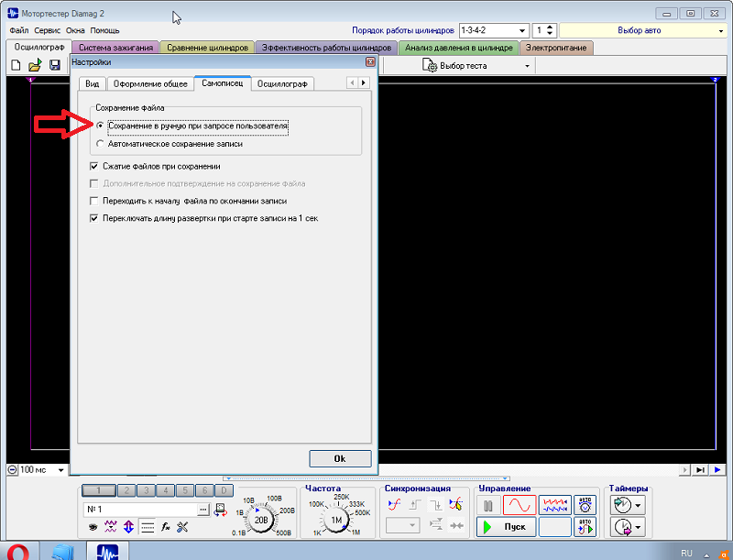Image resolution: width=733 pixels, height=560 pixels.
Task: Open the 100 мс time base dropdown
Action: coord(60,470)
